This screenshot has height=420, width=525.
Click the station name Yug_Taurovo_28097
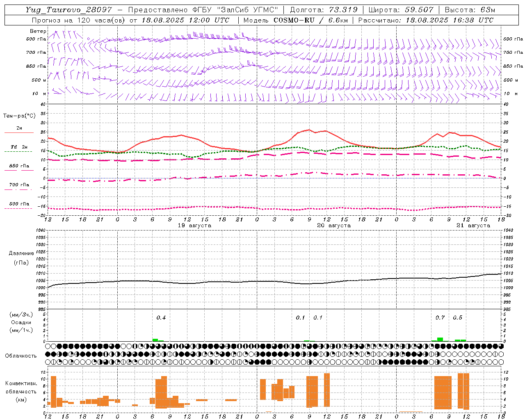point(68,10)
